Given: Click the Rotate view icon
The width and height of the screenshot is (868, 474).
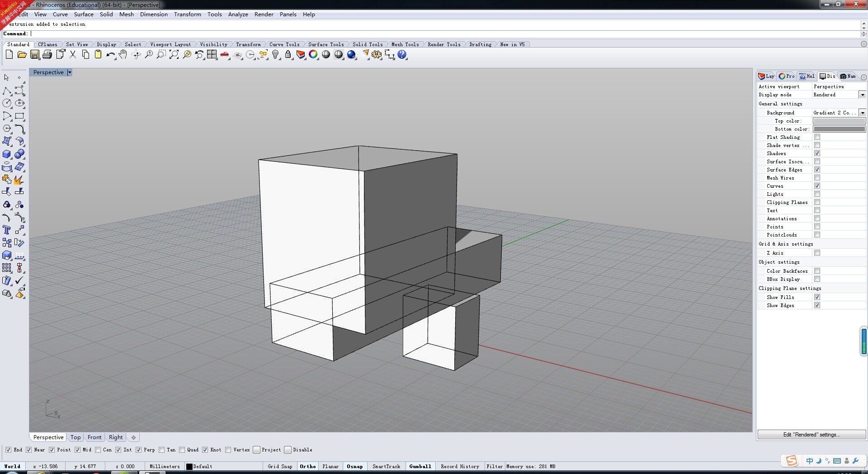Looking at the screenshot, I should point(136,55).
